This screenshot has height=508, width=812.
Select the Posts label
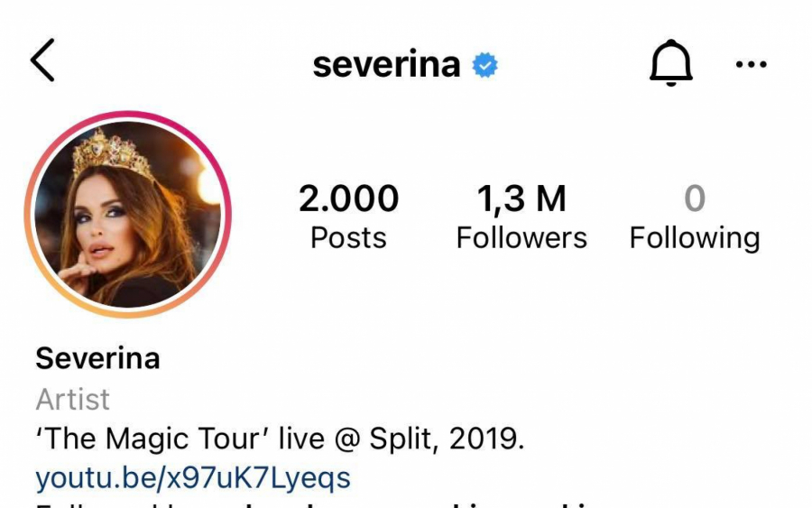[x=348, y=237]
